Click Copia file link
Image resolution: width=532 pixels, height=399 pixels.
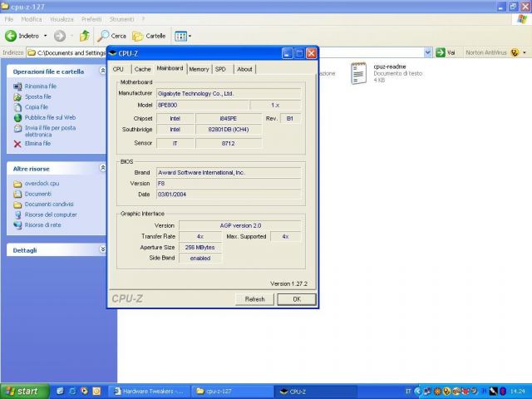[x=37, y=107]
